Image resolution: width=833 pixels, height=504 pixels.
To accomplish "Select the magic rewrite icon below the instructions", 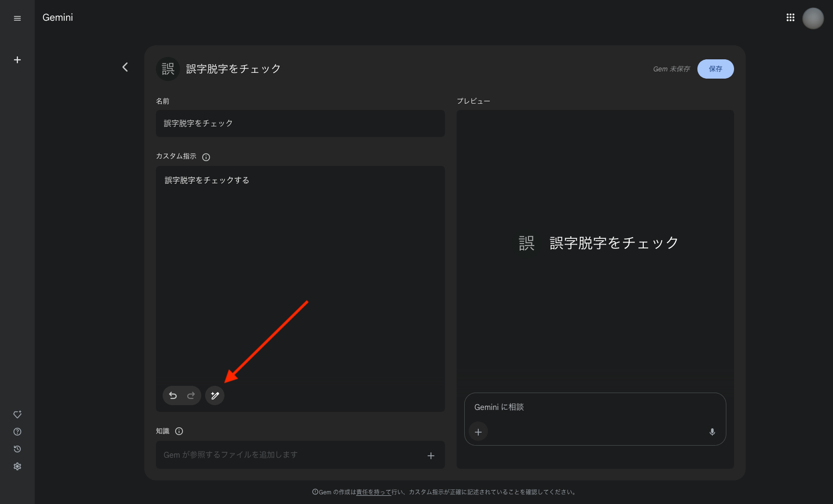I will click(214, 395).
